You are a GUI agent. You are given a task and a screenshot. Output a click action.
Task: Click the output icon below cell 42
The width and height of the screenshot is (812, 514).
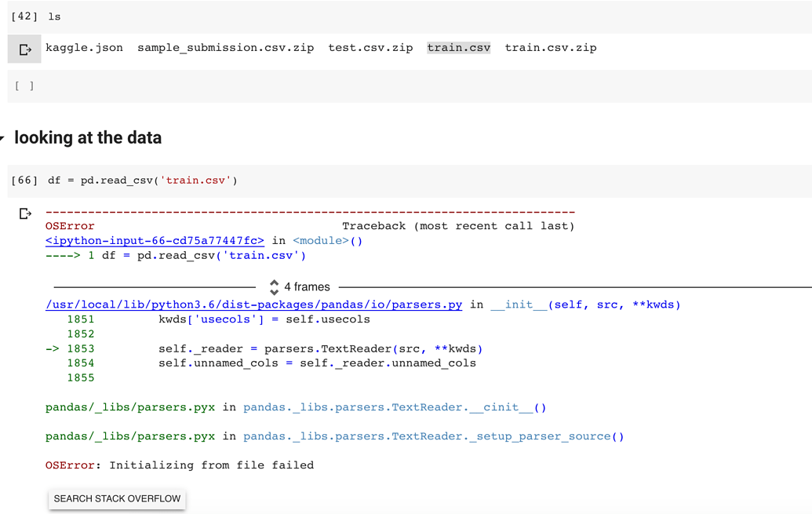pyautogui.click(x=24, y=48)
